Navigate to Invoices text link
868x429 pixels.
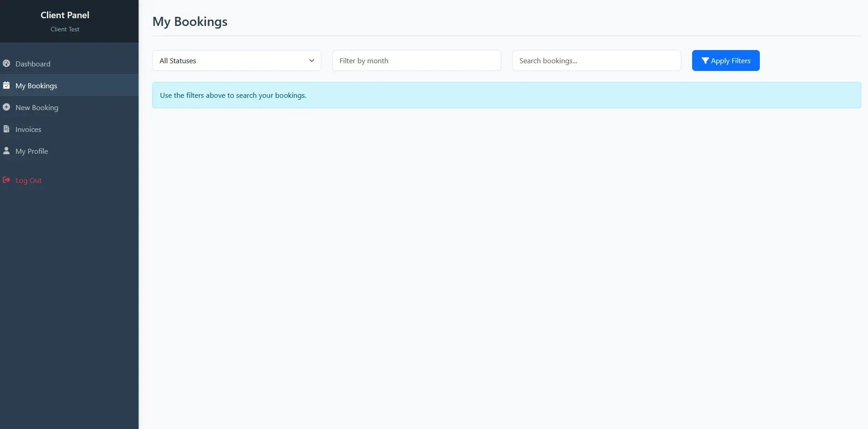click(x=28, y=129)
